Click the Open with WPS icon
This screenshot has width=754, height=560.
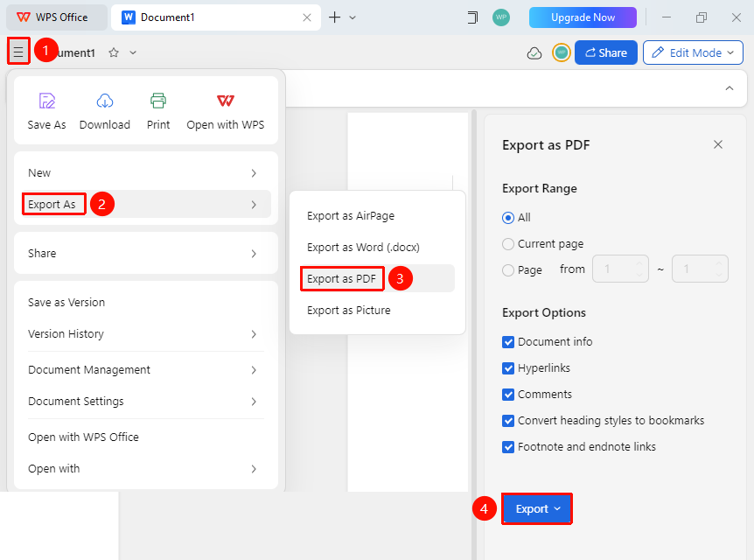click(226, 101)
